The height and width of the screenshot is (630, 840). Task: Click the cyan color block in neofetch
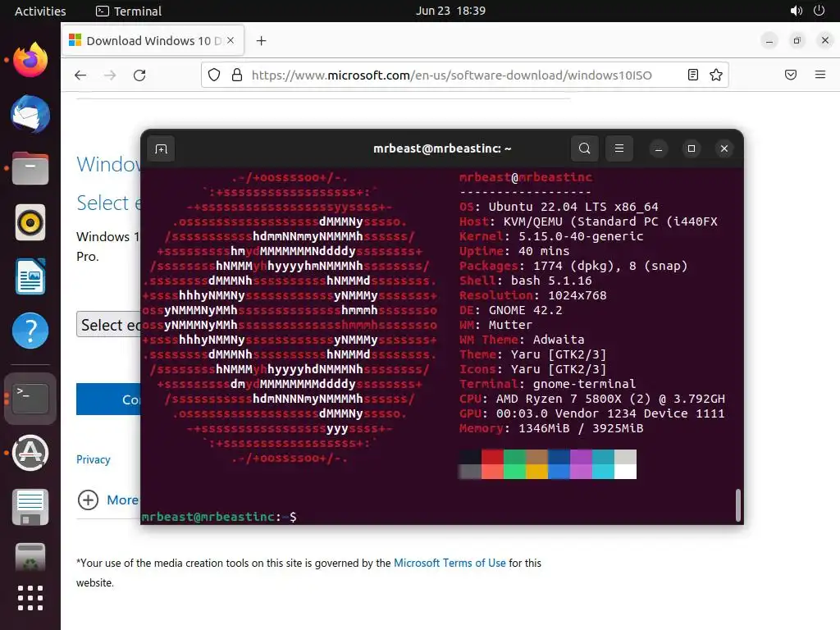(603, 472)
